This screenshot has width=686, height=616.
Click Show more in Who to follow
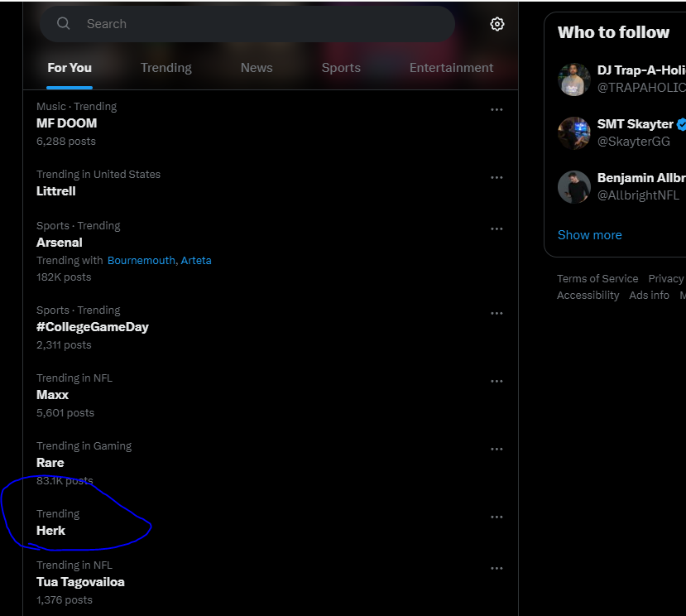point(589,235)
